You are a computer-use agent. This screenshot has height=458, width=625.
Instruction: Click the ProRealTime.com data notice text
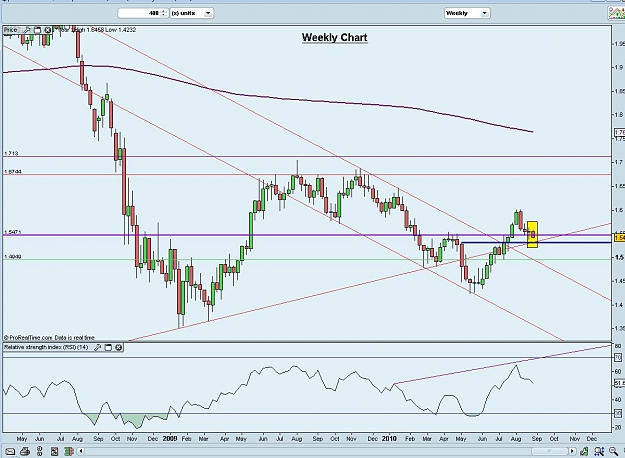(x=49, y=338)
